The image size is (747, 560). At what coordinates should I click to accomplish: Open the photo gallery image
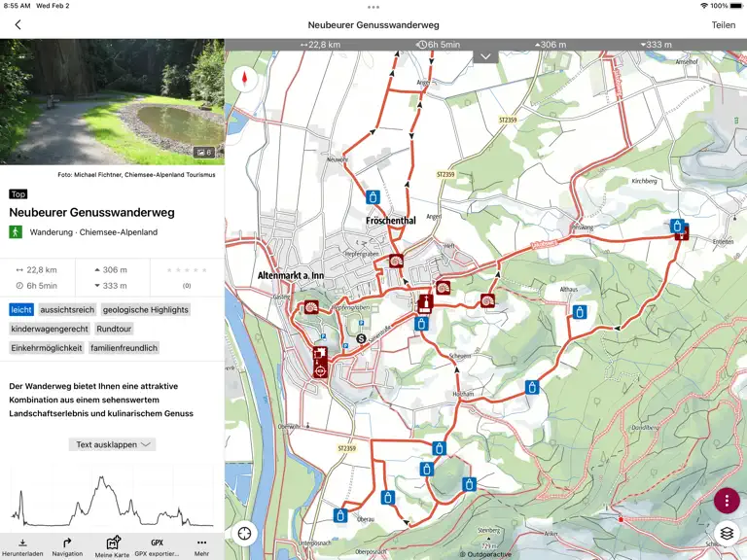(112, 102)
